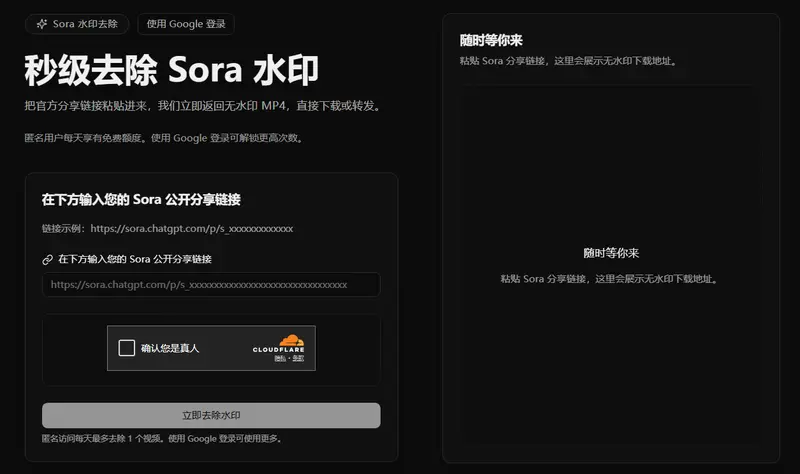
Task: Click the 把官方分享链接粘贴进来 description line
Action: pyautogui.click(x=203, y=106)
